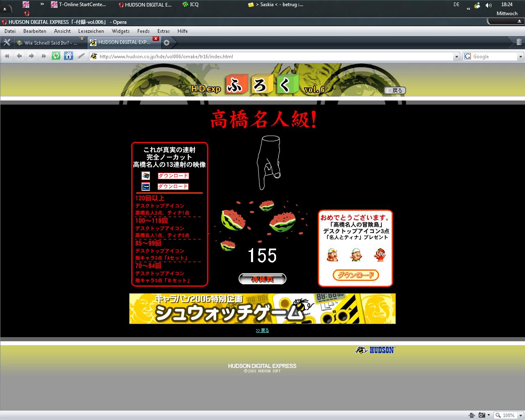Click the シュウォッチゲーム banner

262,308
